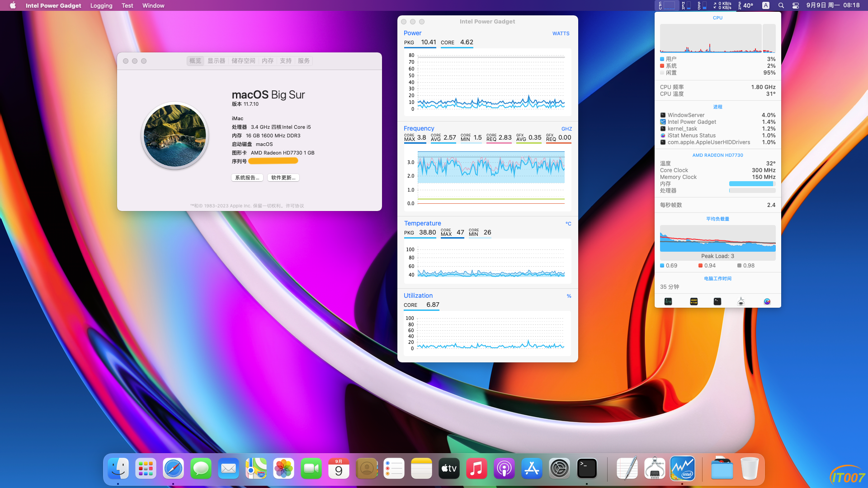
Task: Click the WindowServer process row
Action: [718, 115]
